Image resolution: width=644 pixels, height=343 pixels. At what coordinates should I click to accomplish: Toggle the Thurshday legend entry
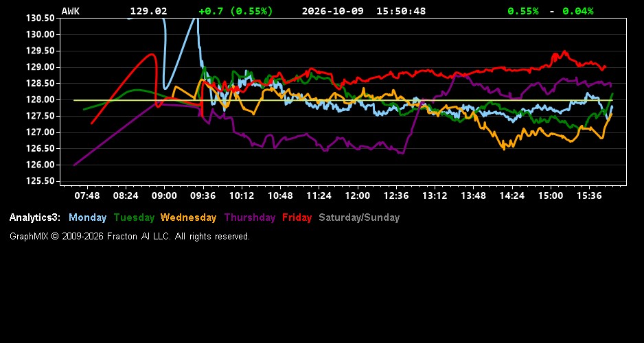(x=250, y=218)
